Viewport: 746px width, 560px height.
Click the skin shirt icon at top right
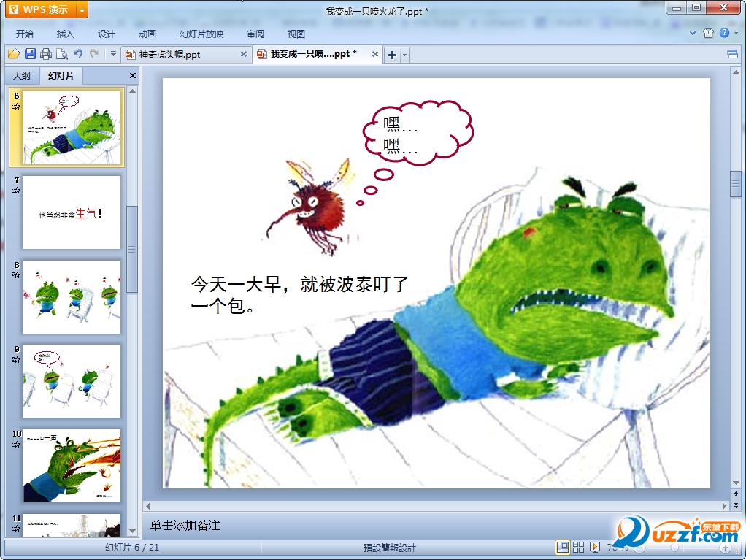click(709, 33)
